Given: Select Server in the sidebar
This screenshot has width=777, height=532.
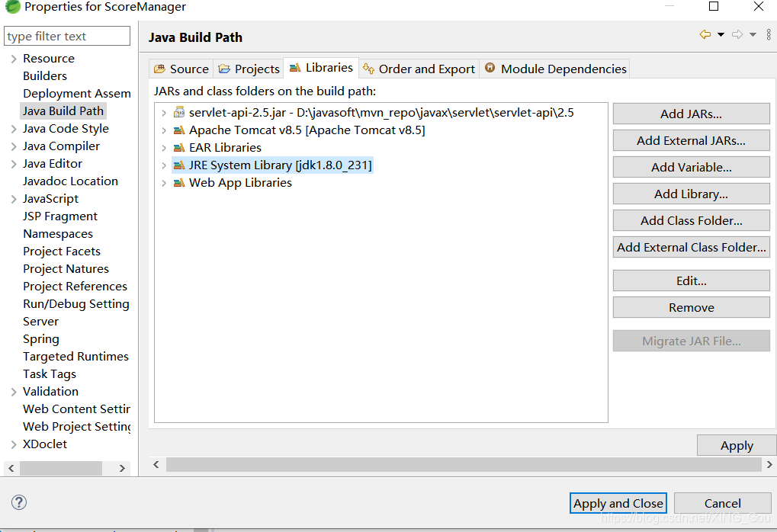Looking at the screenshot, I should [40, 322].
